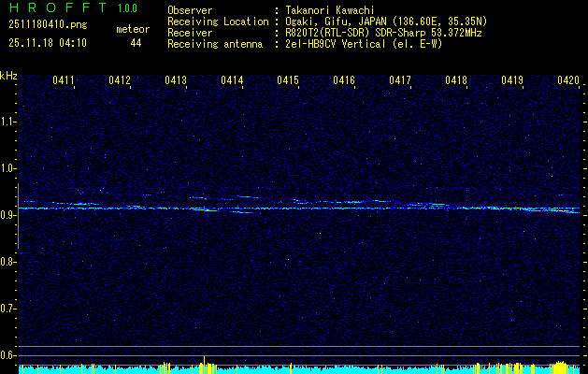Click the 0.7 frequency axis label
Screen dimensions: 588x374
click(8, 309)
